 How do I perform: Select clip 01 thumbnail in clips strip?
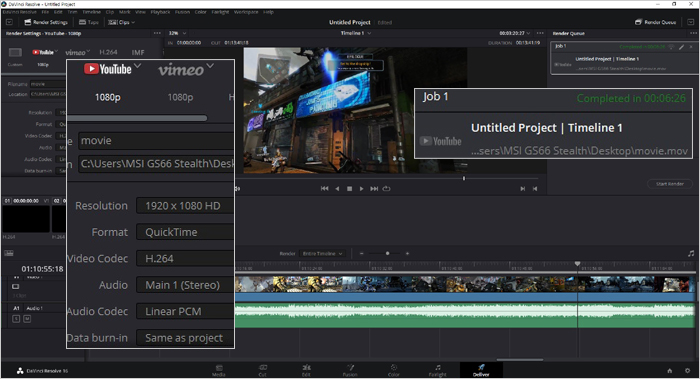[x=26, y=219]
